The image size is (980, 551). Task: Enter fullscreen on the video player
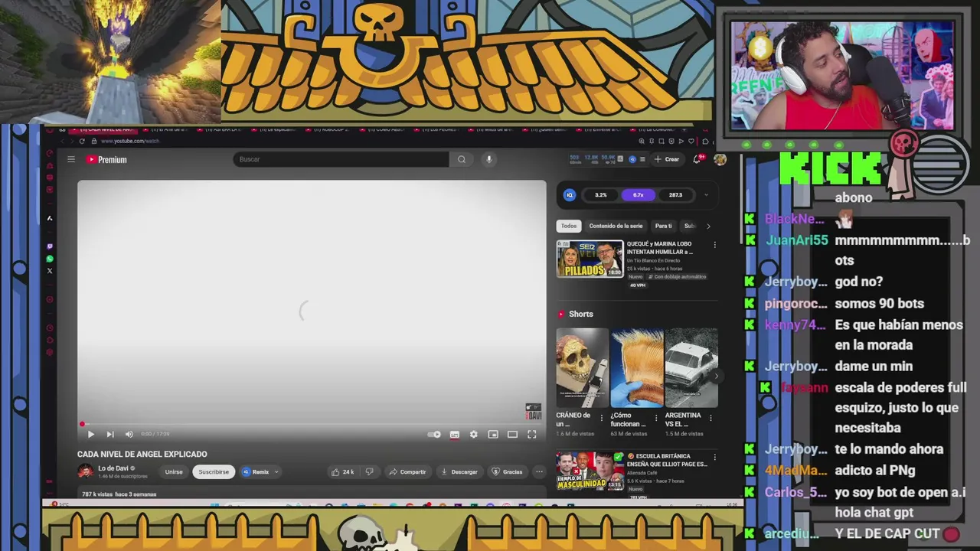pyautogui.click(x=532, y=434)
